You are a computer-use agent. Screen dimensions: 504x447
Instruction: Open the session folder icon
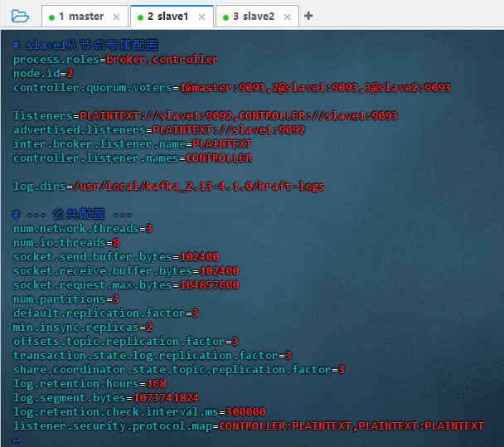[x=20, y=16]
